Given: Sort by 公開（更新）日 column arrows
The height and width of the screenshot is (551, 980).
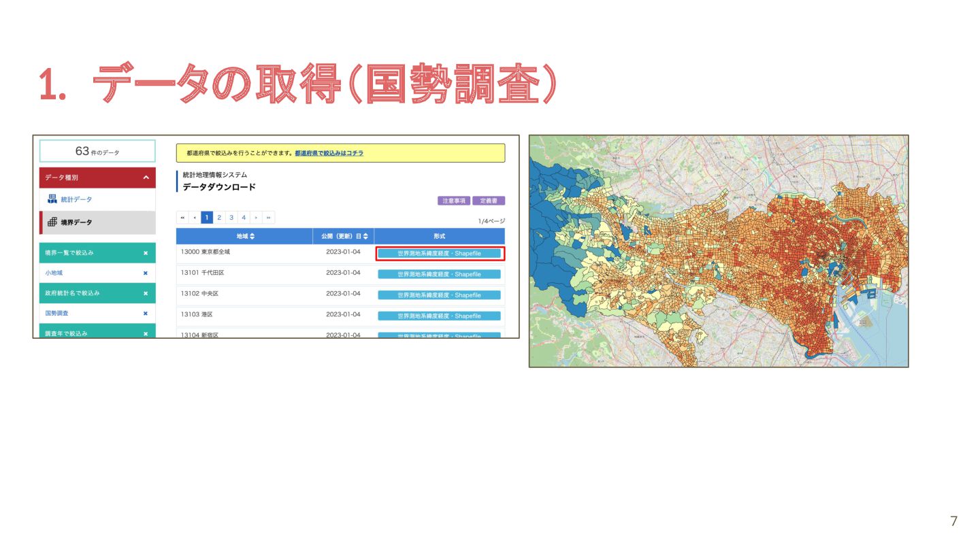Looking at the screenshot, I should [365, 236].
